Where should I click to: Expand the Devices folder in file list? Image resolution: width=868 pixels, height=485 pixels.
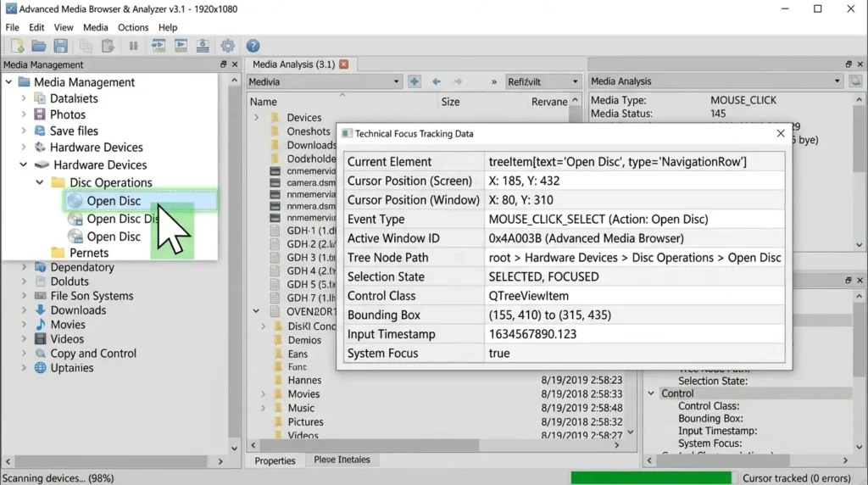(256, 117)
